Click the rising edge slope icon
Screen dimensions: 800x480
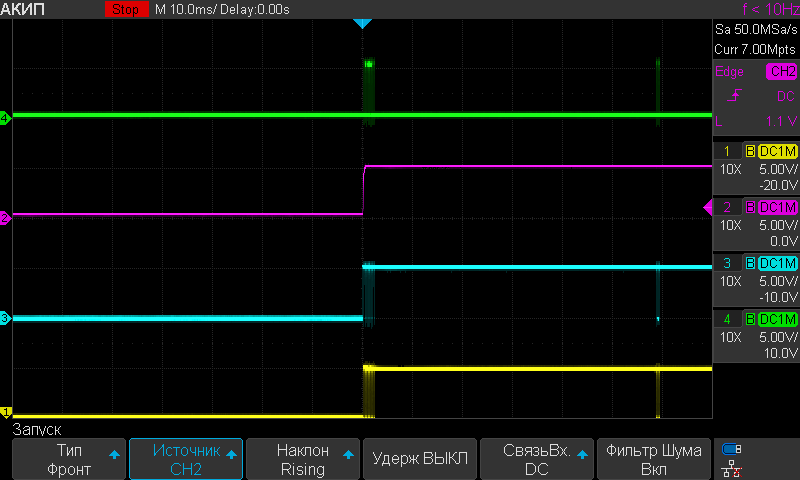[x=734, y=95]
